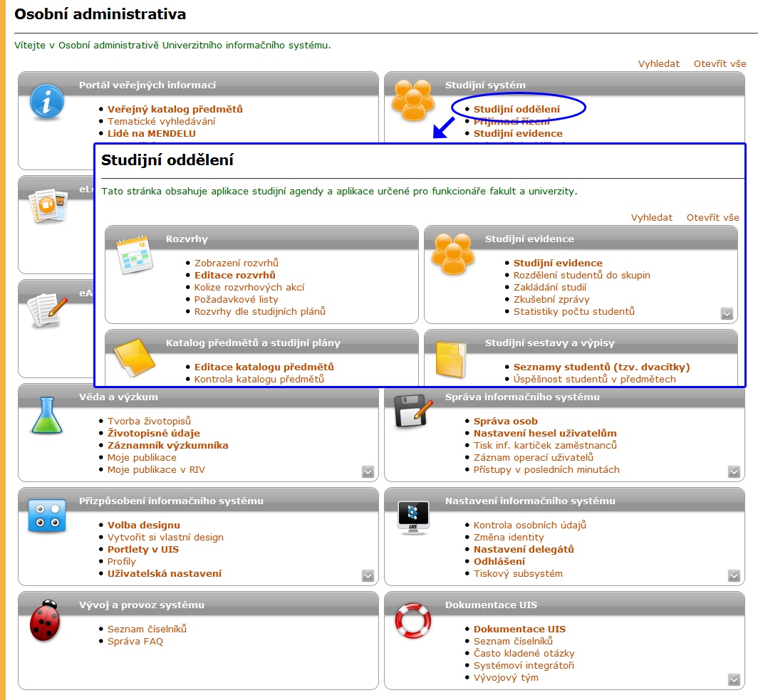Open Rozvrhy dle studijních plánů
The image size is (758, 700).
(x=259, y=312)
